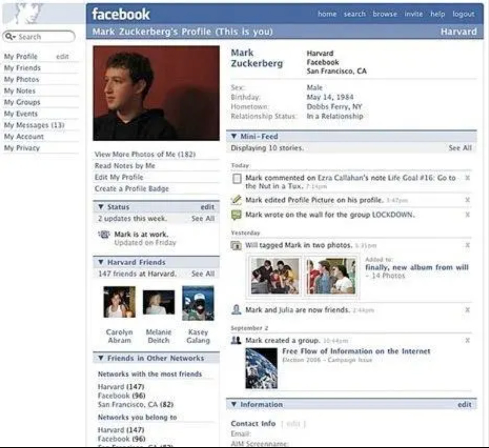Open the second tagged photo thumbnail
The width and height of the screenshot is (489, 448).
click(x=331, y=276)
